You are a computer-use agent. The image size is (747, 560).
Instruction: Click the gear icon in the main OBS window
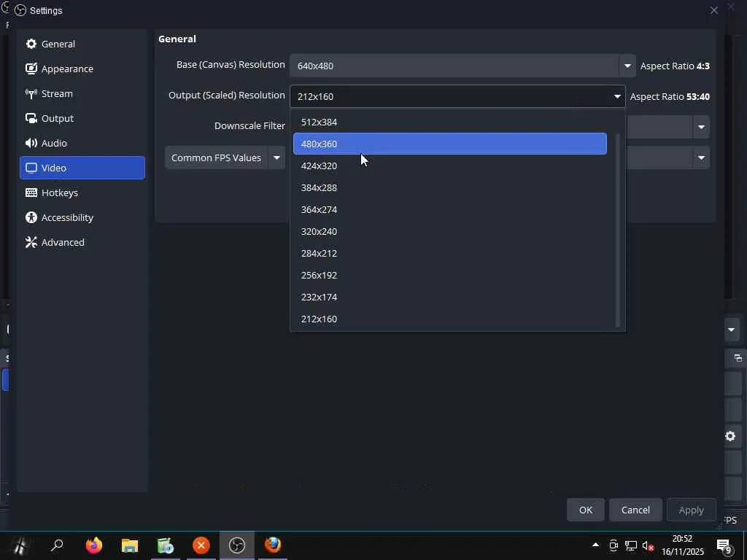pos(730,436)
